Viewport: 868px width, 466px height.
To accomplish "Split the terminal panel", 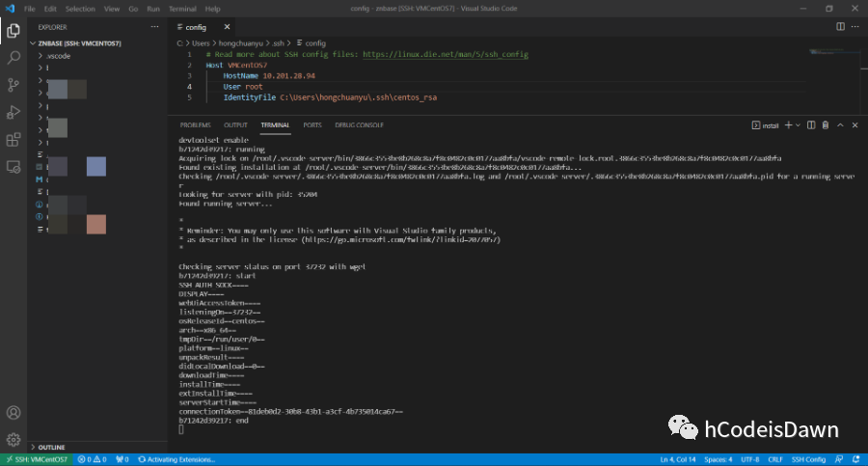I will (811, 125).
